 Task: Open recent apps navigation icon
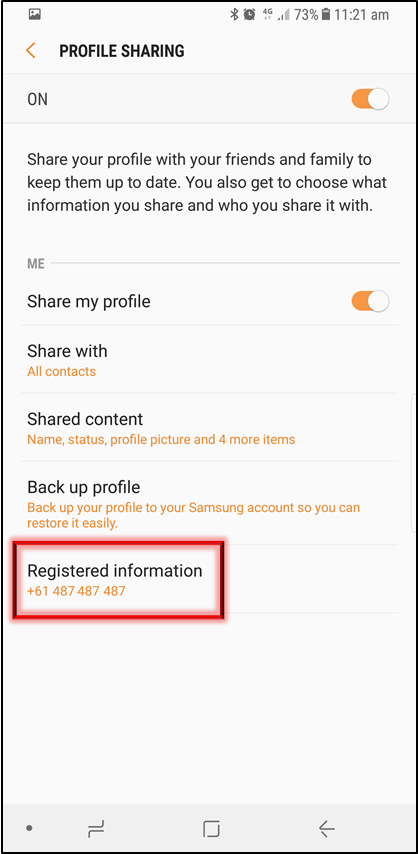(95, 829)
